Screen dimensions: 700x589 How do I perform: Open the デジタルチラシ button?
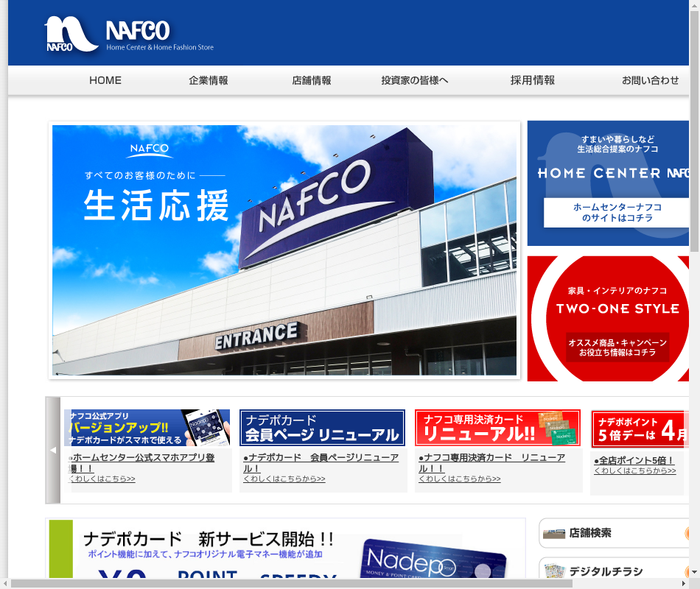[x=615, y=568]
